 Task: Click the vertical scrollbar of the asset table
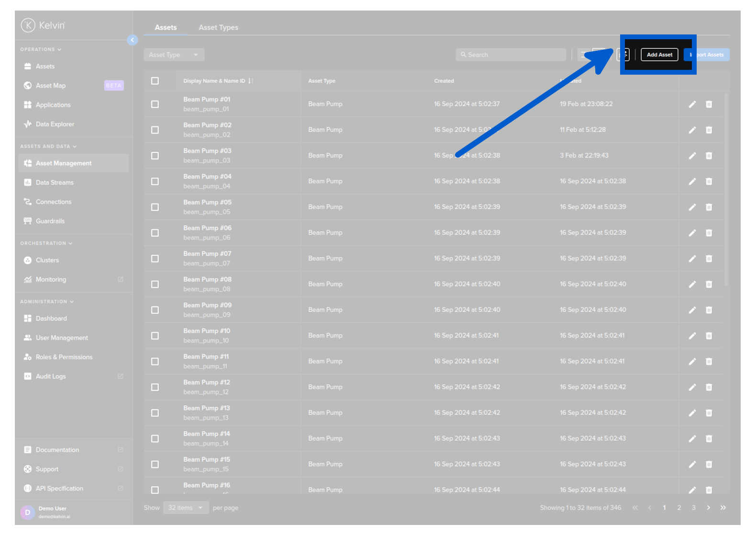[x=726, y=191]
